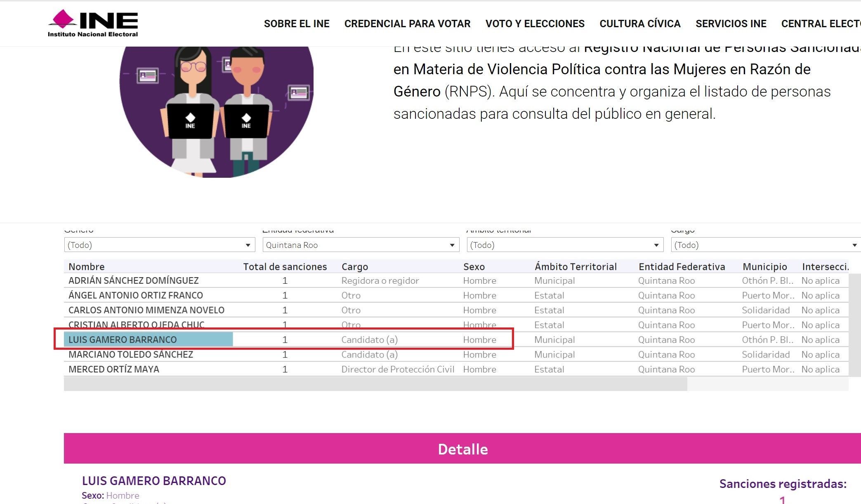Viewport: 861px width, 504px height.
Task: Click the Municipio column header
Action: tap(764, 266)
